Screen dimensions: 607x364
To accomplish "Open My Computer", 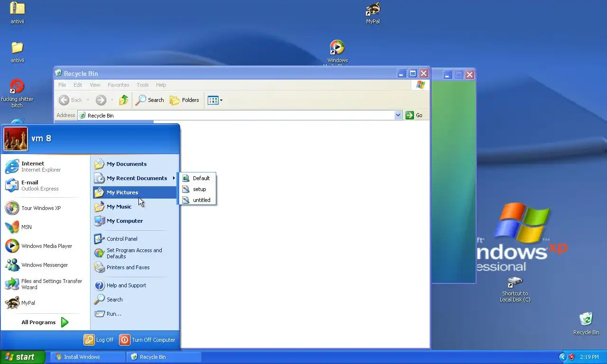I will (135, 221).
